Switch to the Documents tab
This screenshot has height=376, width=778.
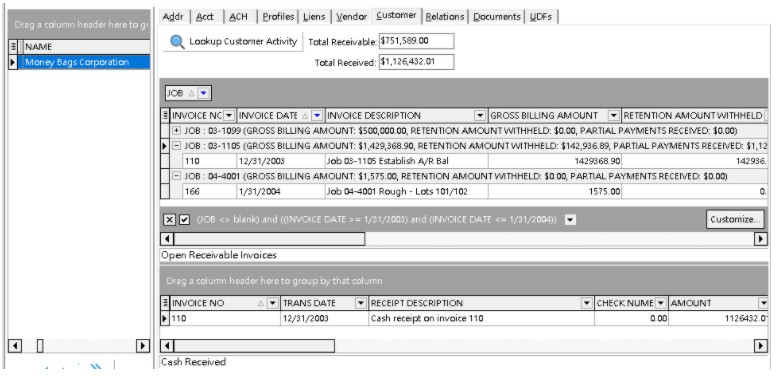point(497,17)
